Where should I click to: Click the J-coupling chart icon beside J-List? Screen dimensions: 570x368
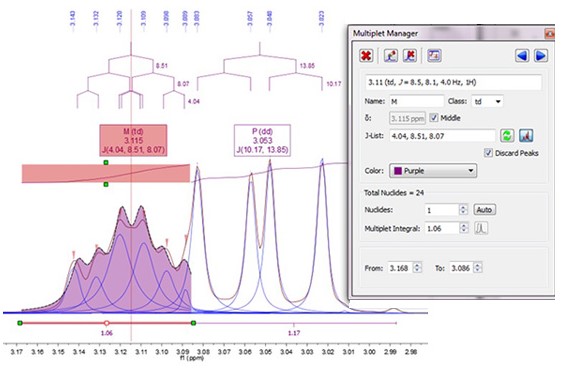pos(526,136)
